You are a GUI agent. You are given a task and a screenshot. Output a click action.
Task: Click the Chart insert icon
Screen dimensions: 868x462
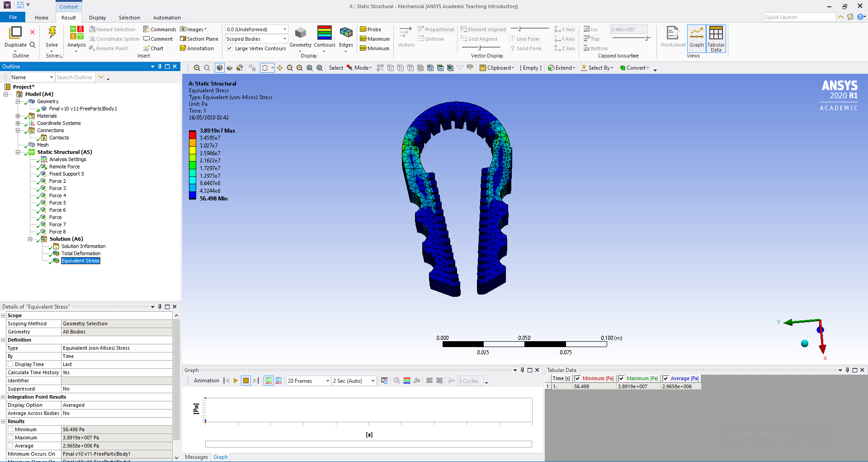(x=146, y=48)
